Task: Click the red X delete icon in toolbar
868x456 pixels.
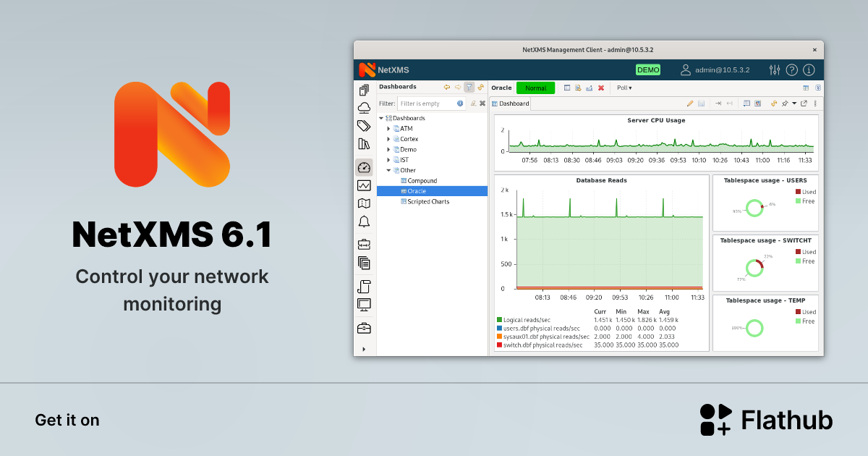Action: [600, 88]
